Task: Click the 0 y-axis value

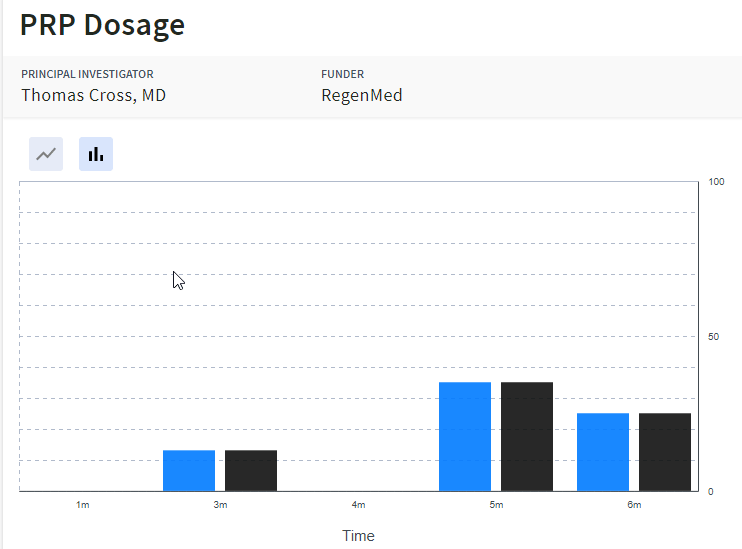Action: pos(711,491)
